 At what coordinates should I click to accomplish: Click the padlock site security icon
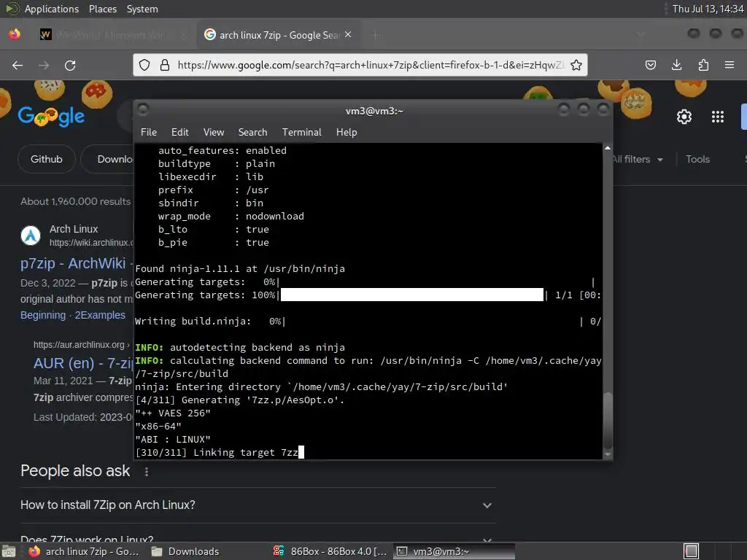[165, 65]
